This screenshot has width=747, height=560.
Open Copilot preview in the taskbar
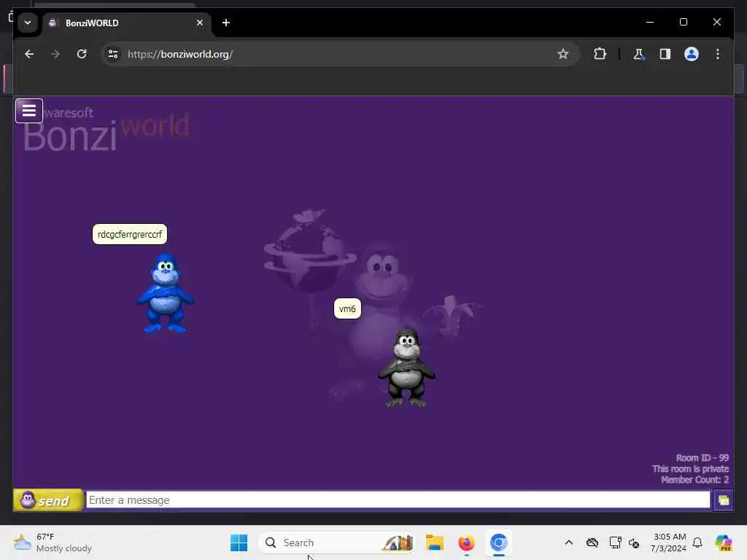tap(724, 542)
